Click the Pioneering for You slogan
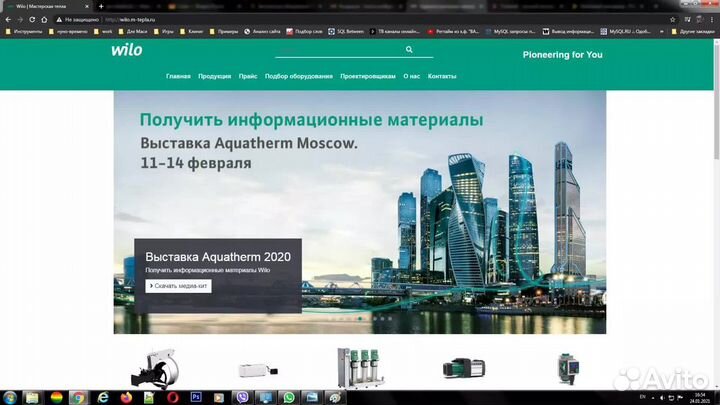 pyautogui.click(x=562, y=55)
